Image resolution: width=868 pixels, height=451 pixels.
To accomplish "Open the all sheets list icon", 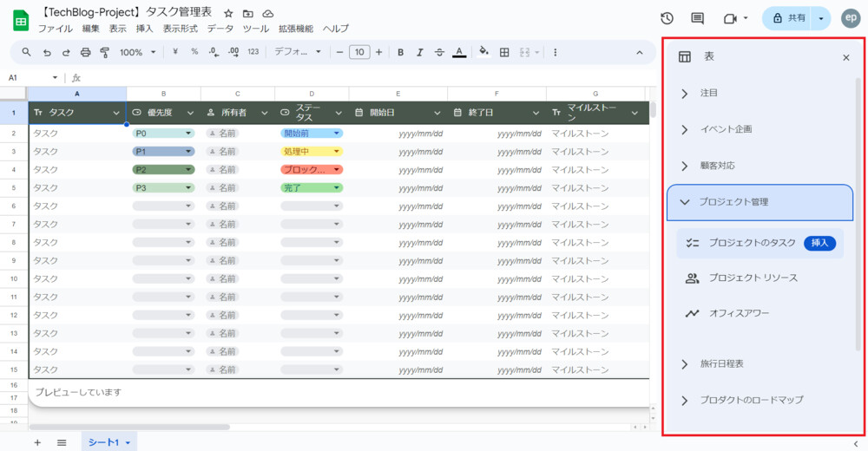I will [x=62, y=442].
